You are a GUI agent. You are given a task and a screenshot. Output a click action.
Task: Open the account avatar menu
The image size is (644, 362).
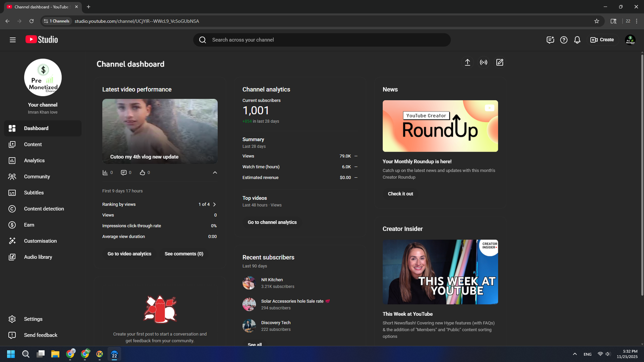[630, 40]
